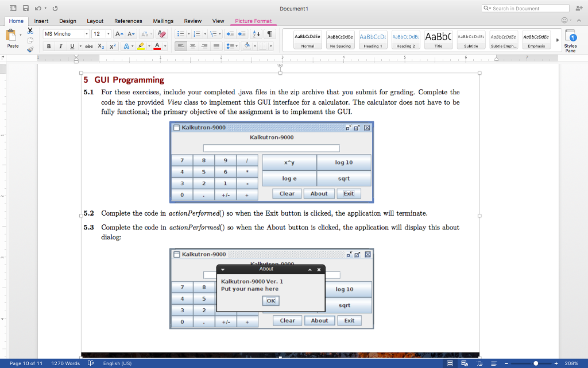Screen dimensions: 588x368
Task: Click the Share person-plus icon
Action: [579, 8]
